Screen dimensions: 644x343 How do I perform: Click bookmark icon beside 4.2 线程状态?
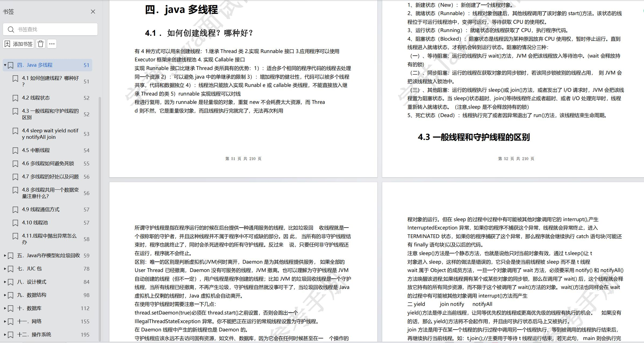tap(15, 98)
